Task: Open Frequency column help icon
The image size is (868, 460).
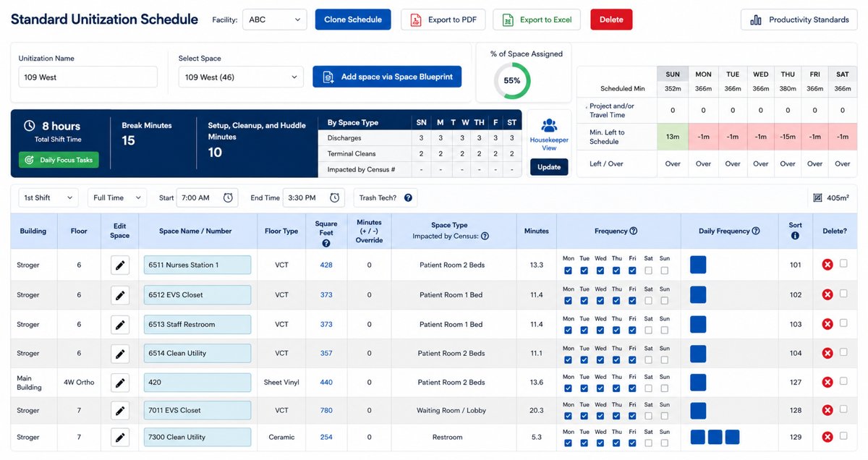Action: click(x=634, y=231)
